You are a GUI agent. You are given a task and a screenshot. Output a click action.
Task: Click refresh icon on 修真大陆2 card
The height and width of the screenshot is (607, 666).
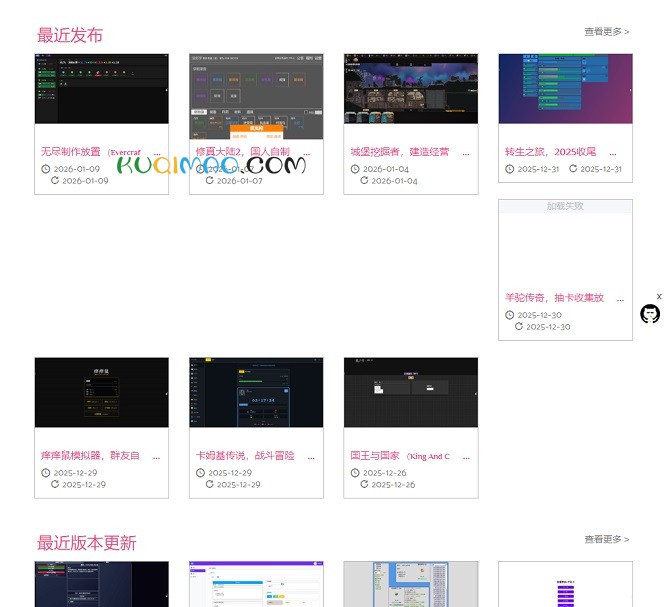point(209,181)
